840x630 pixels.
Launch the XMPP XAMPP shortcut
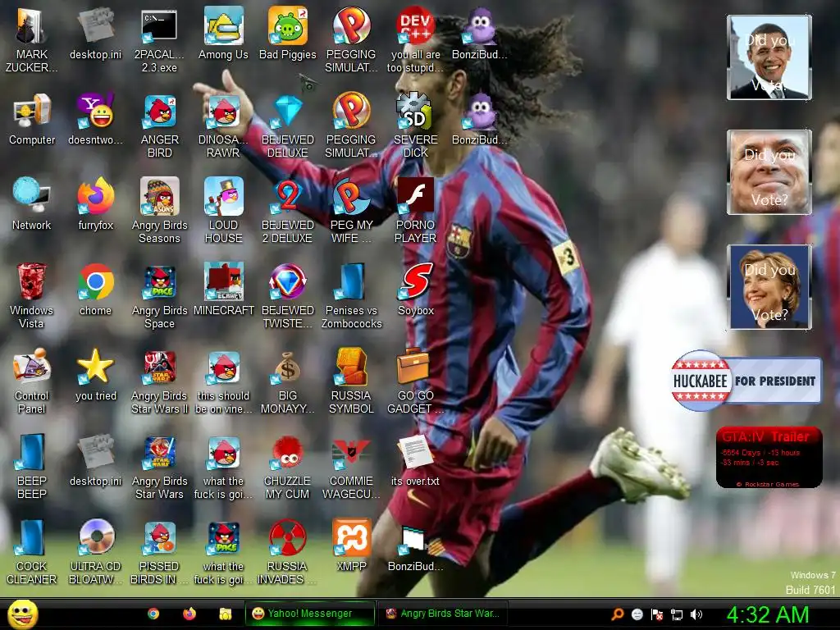[351, 545]
